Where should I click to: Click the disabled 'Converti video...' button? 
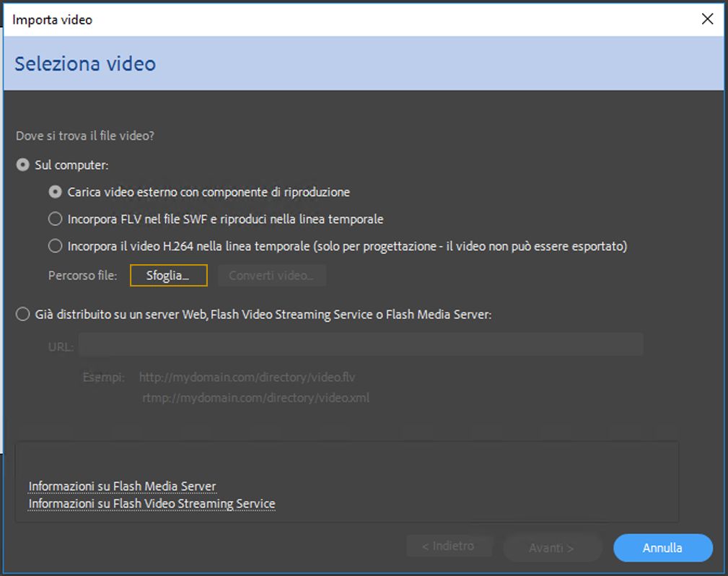pyautogui.click(x=271, y=276)
